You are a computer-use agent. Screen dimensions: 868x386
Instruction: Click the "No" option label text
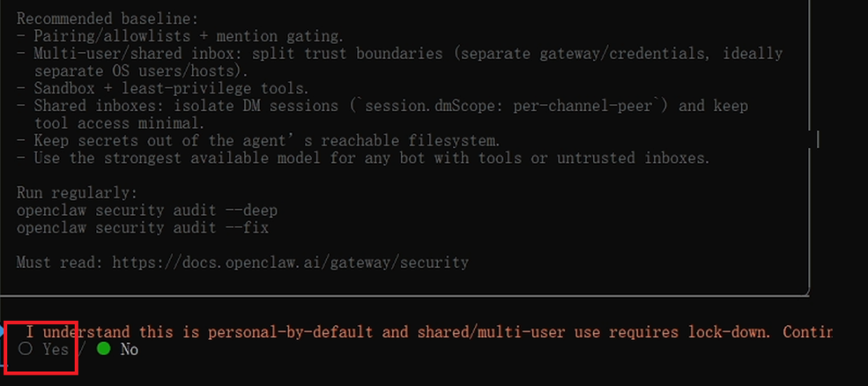coord(129,350)
